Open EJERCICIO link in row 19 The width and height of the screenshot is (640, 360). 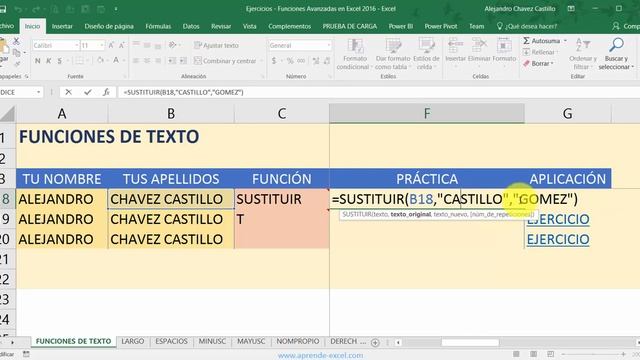pos(558,219)
